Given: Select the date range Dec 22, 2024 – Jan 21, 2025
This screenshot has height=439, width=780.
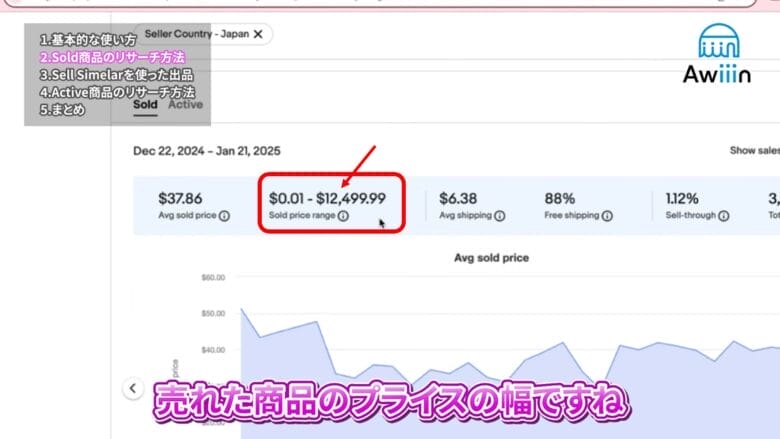Looking at the screenshot, I should pos(207,151).
